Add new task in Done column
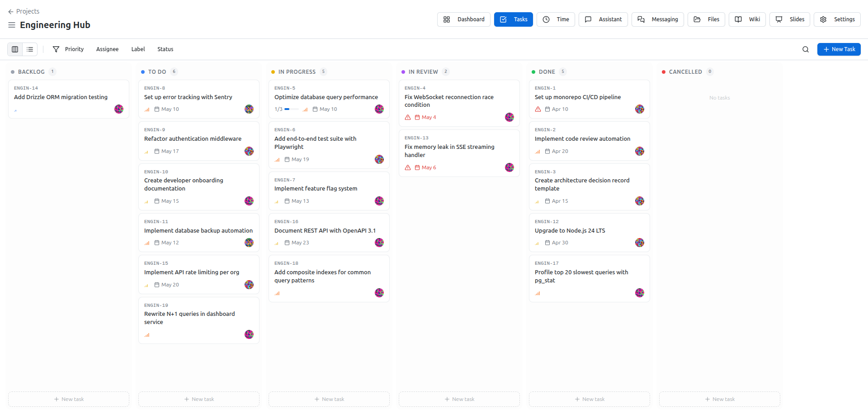This screenshot has height=415, width=868. click(590, 399)
